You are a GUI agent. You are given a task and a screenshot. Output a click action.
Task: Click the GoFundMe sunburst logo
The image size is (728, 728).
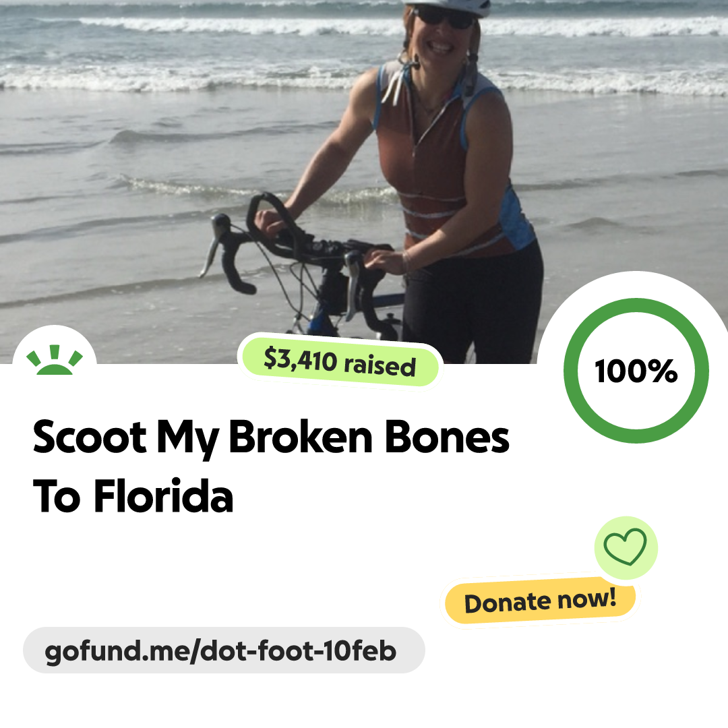point(55,360)
